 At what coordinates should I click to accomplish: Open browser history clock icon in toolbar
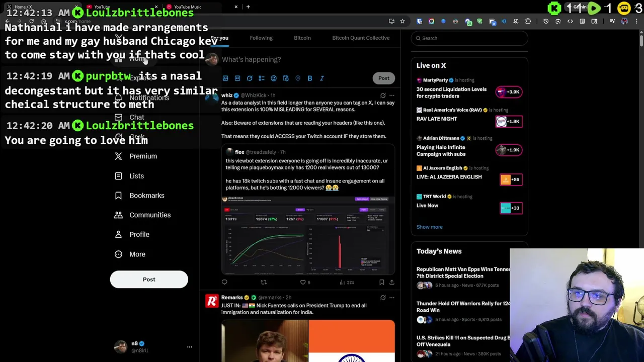click(x=546, y=21)
